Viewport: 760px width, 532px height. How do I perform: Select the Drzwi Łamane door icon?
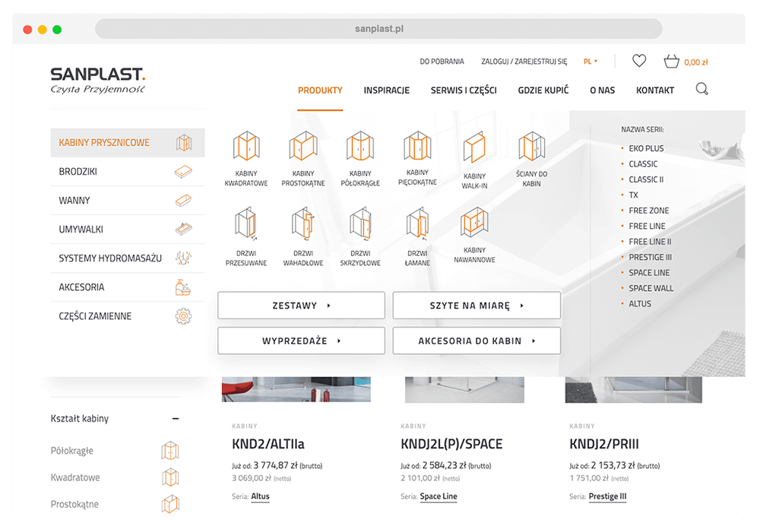point(417,223)
